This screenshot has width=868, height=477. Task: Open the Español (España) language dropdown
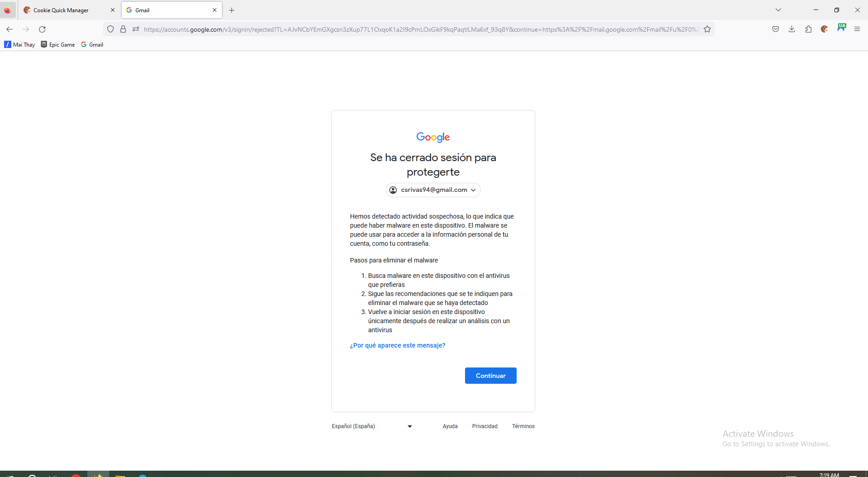(372, 426)
